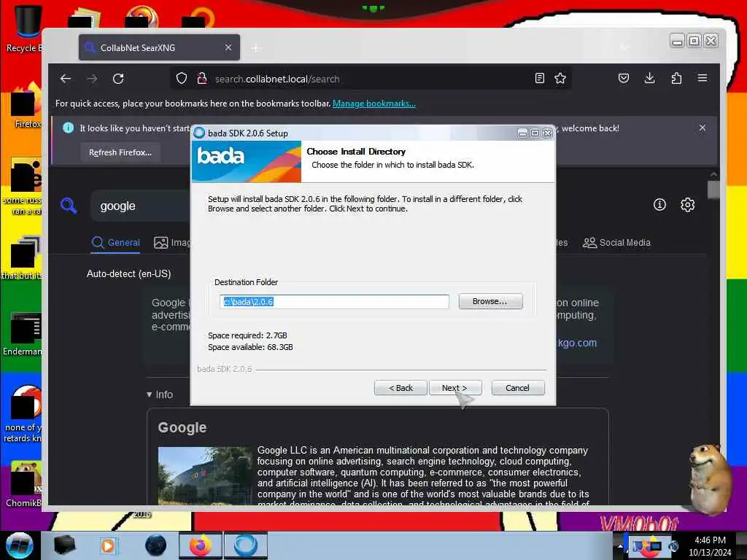Click the SearXNG magnifier search icon
The width and height of the screenshot is (747, 560).
(69, 206)
